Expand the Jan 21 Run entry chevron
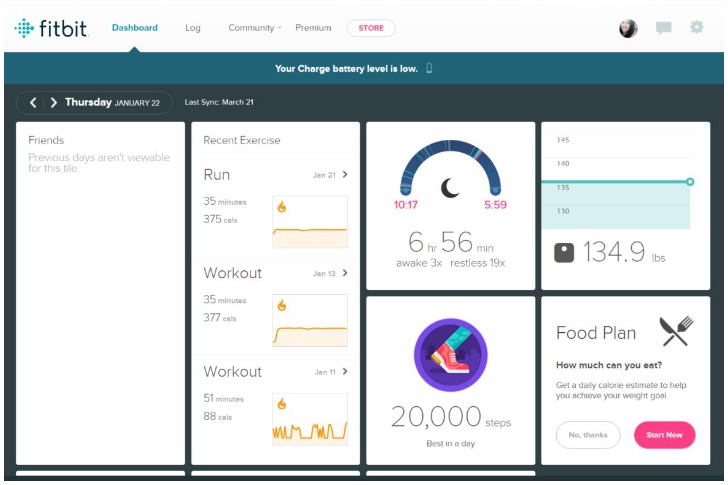 (x=345, y=175)
